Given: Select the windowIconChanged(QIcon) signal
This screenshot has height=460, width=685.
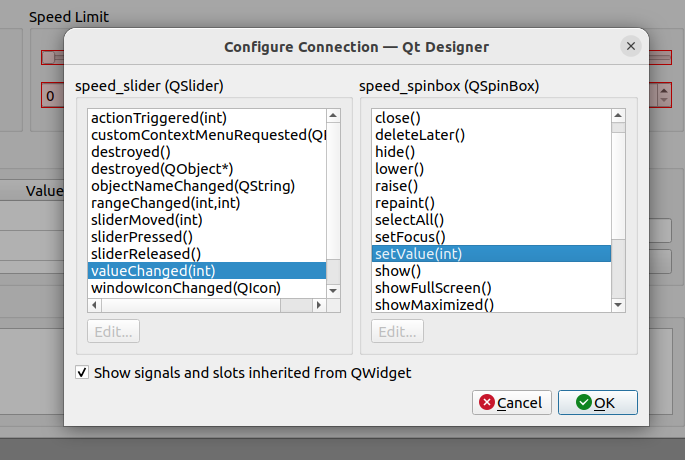Looking at the screenshot, I should 207,288.
